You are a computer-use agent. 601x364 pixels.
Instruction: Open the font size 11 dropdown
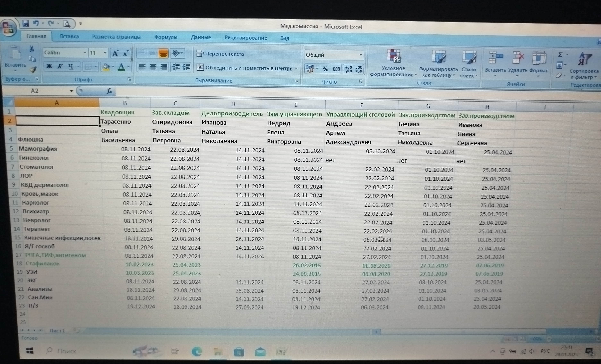pos(105,53)
